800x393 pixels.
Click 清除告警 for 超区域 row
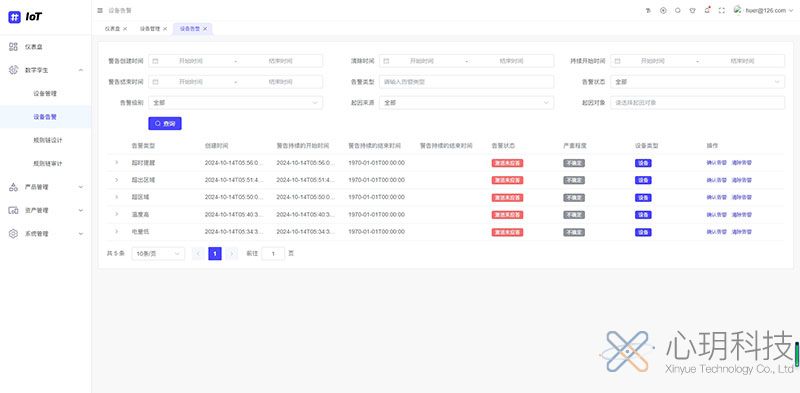pyautogui.click(x=742, y=198)
